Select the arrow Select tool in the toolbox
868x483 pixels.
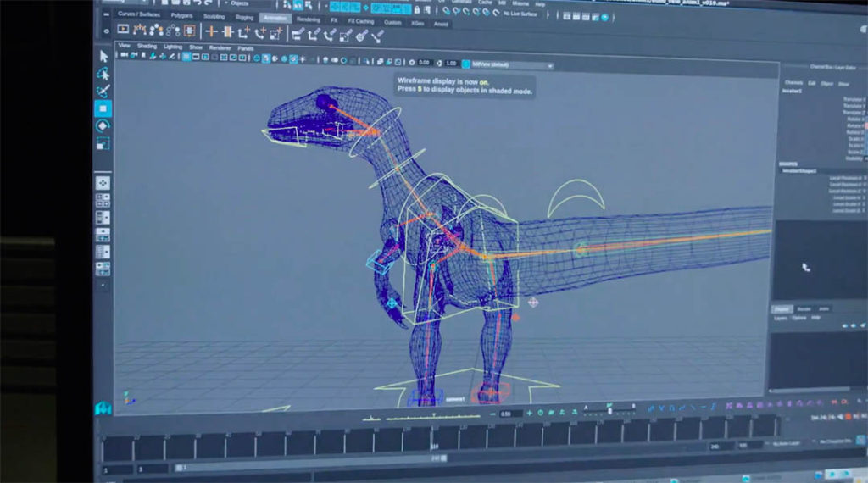click(103, 56)
